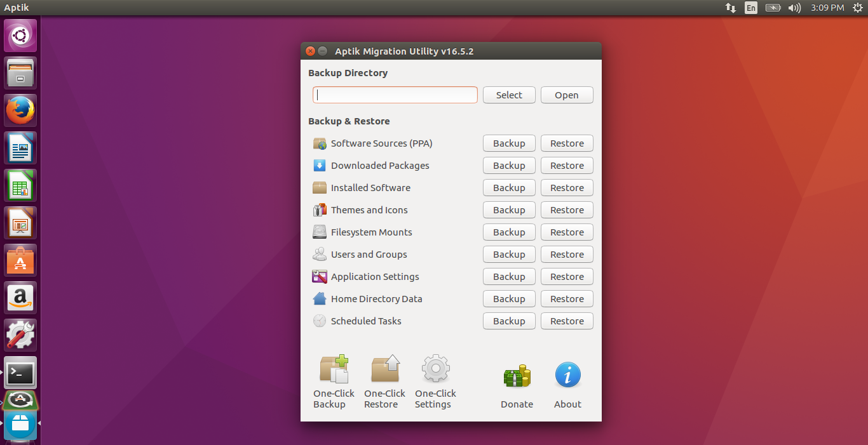Open One-Click Settings gear
Image resolution: width=868 pixels, height=445 pixels.
[x=435, y=382]
